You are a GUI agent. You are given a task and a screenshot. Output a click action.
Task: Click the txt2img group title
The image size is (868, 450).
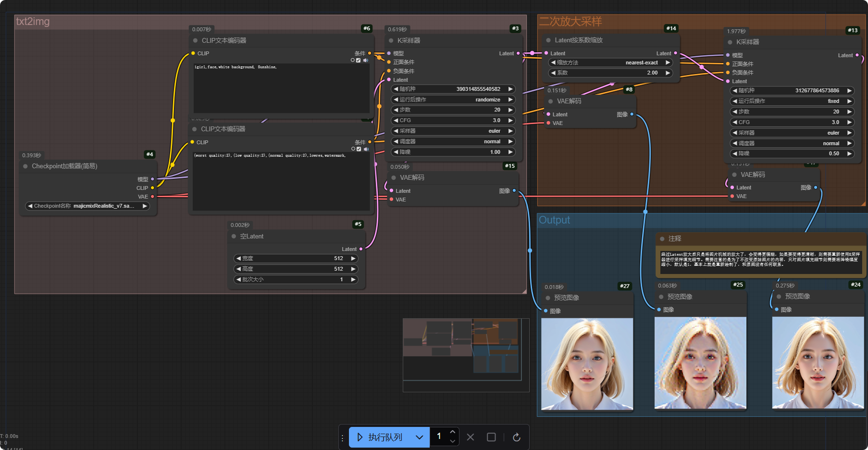click(33, 22)
